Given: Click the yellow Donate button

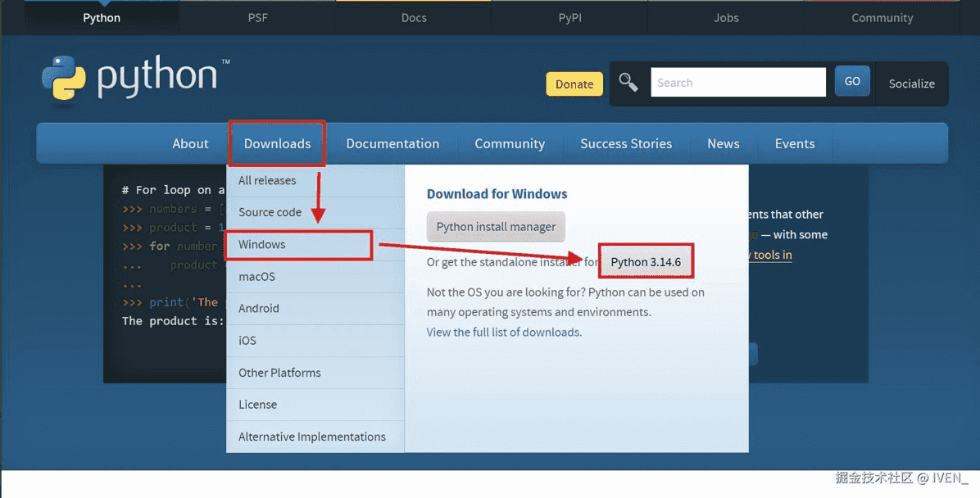Looking at the screenshot, I should coord(574,84).
